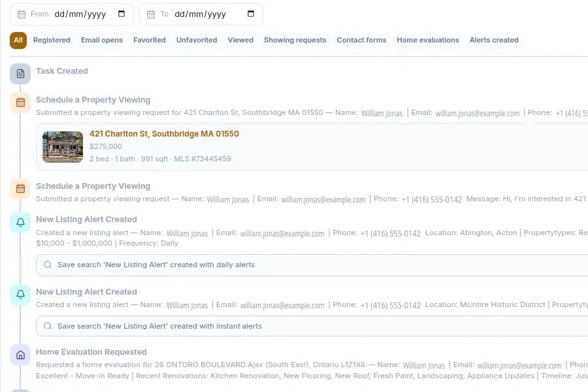Screen dimensions: 588x392
Task: Click the Home Evaluation Requested heading
Action: (x=91, y=352)
